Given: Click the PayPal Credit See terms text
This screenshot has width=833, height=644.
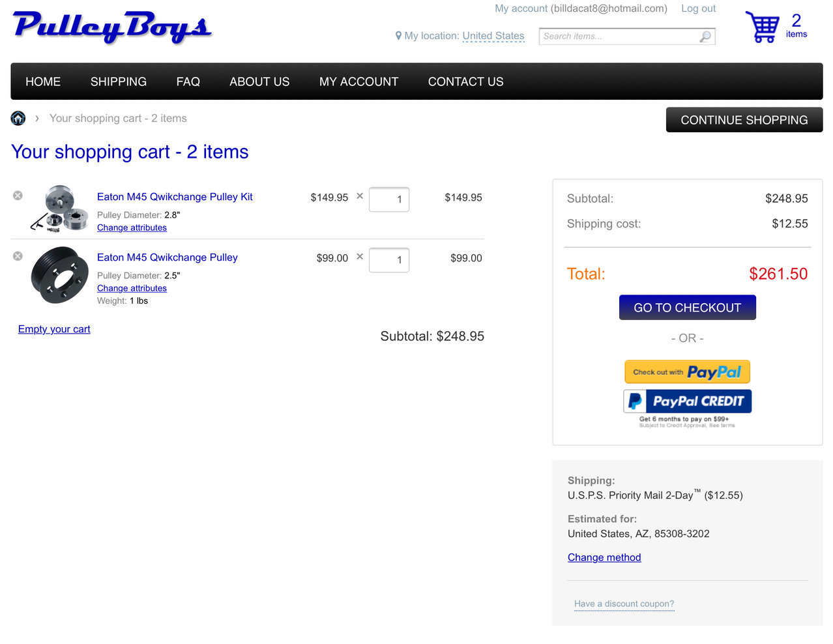Looking at the screenshot, I should point(722,426).
